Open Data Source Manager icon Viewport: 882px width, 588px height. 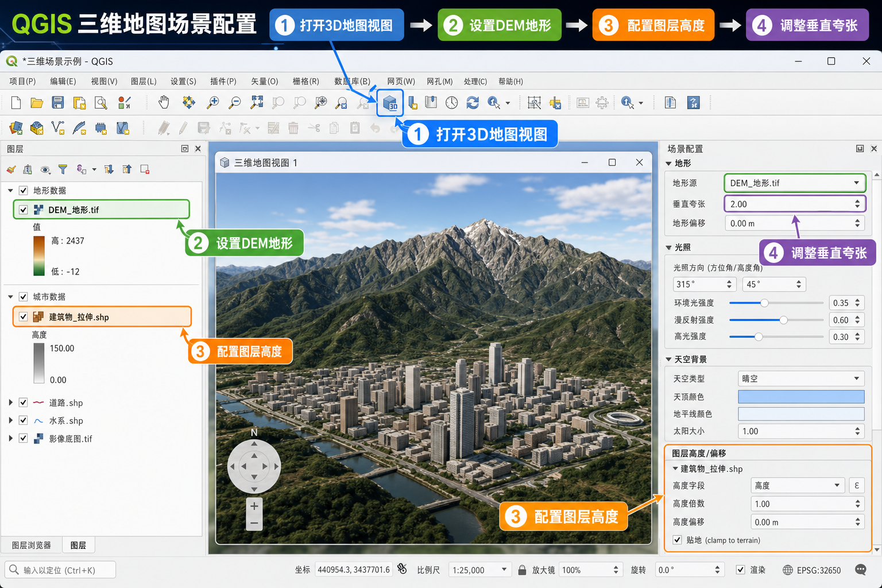[x=16, y=127]
